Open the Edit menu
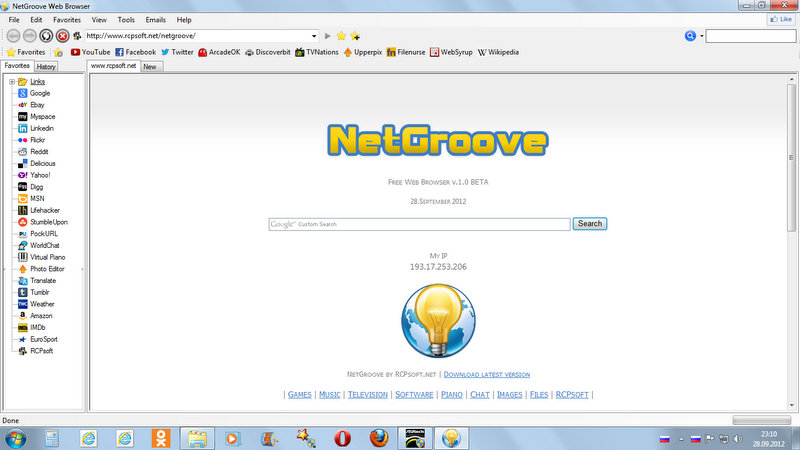 point(36,20)
